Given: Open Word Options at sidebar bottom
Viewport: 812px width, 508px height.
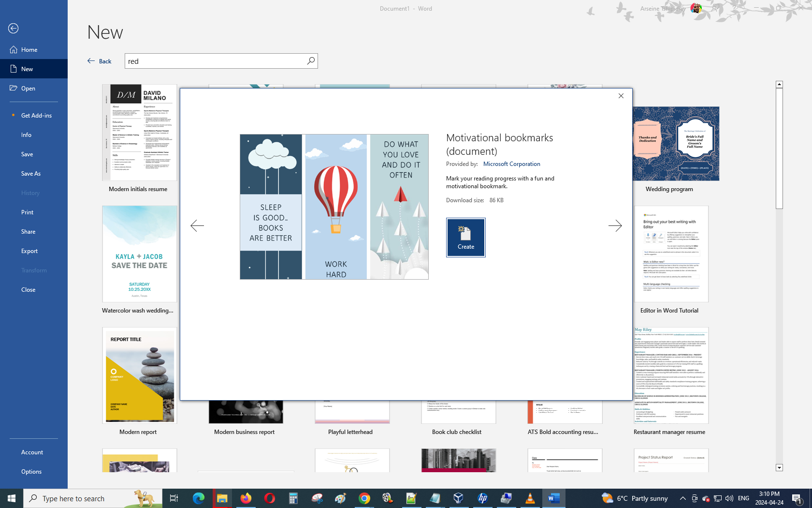Looking at the screenshot, I should (31, 472).
